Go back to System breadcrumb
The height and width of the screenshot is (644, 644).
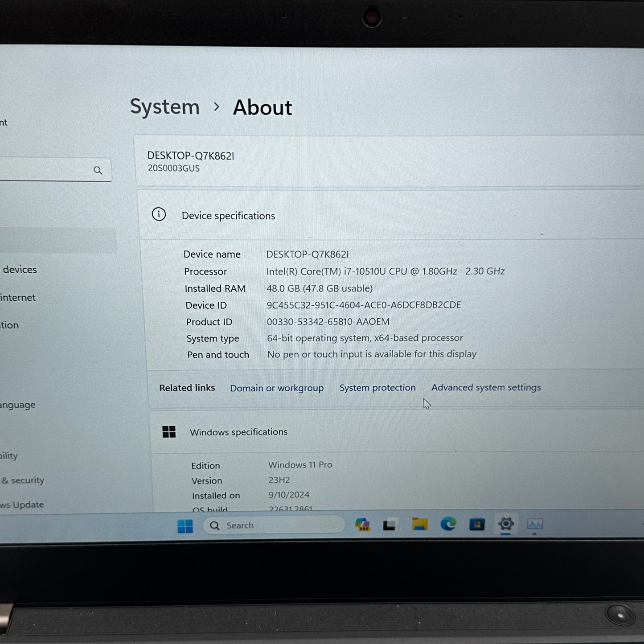[x=165, y=107]
